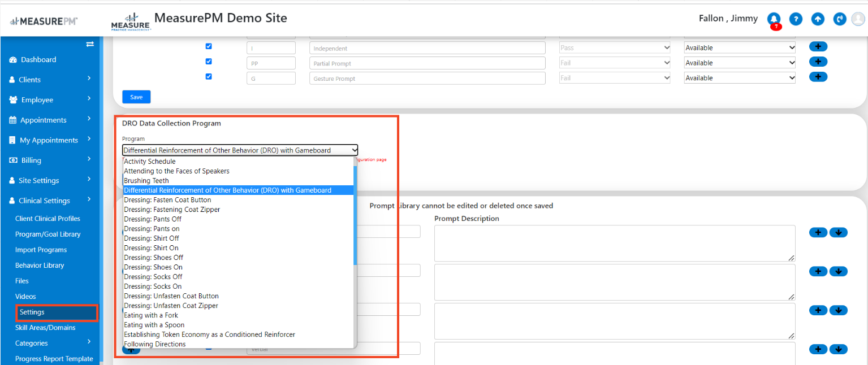Select Dressing: Unfasten Coat Zipper option
Viewport: 868px width, 365px height.
pos(238,306)
